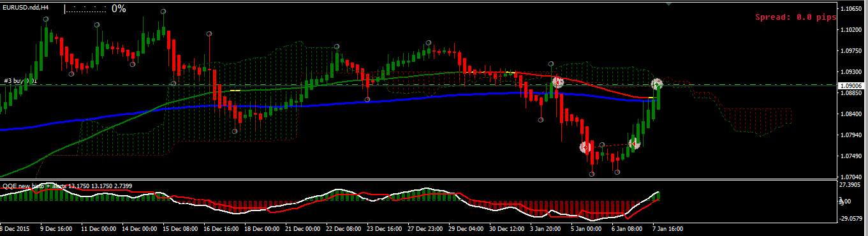Viewport: 868px width, 236px height.
Task: Click the 14 Dec 00:00 time label
Action: [140, 228]
